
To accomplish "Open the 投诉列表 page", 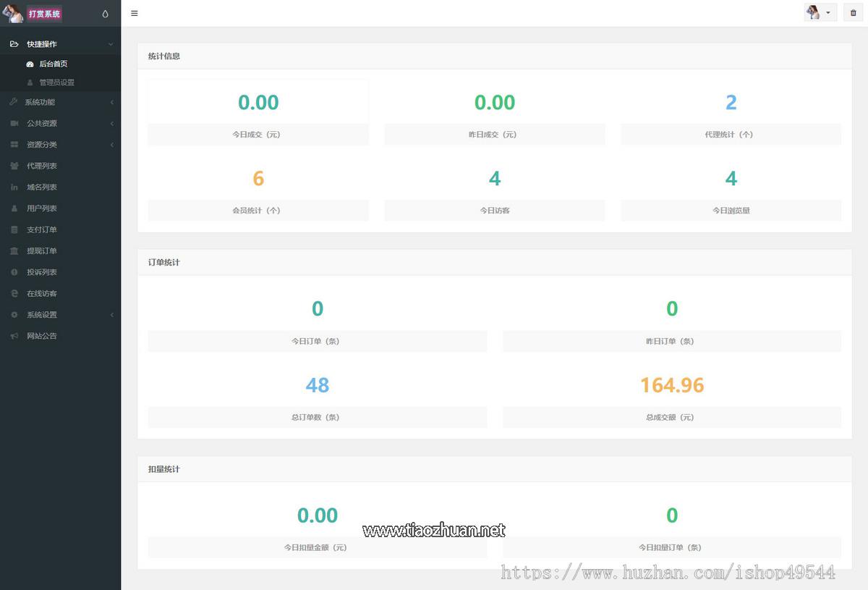I will pos(42,272).
